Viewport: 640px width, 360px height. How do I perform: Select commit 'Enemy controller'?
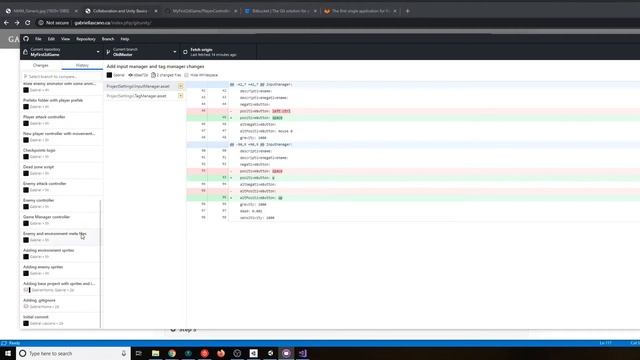(60, 204)
